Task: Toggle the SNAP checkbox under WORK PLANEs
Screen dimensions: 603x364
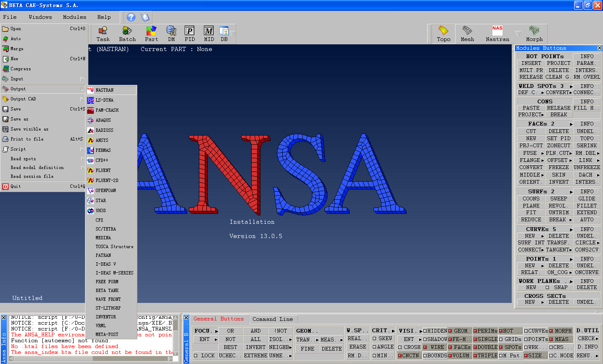Action: click(x=547, y=287)
